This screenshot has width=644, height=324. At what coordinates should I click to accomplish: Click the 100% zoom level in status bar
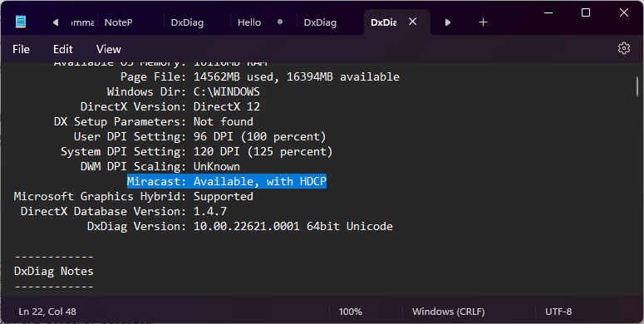[351, 312]
